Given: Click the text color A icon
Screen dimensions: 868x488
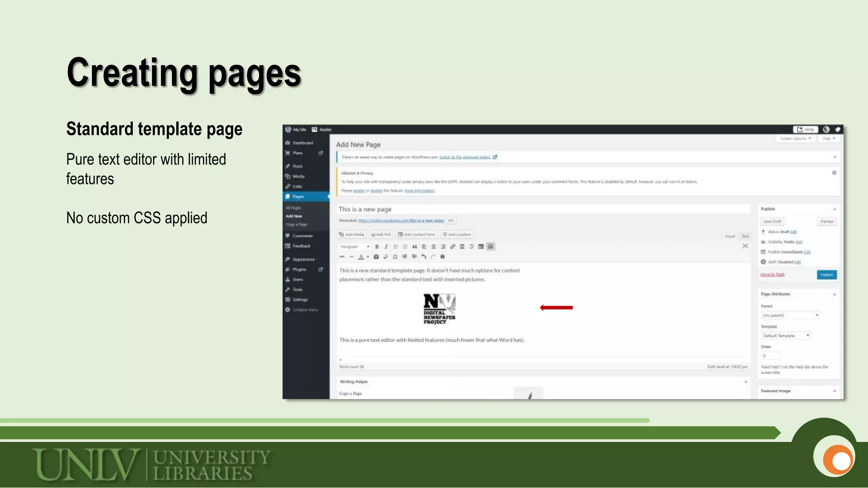Looking at the screenshot, I should [x=361, y=257].
